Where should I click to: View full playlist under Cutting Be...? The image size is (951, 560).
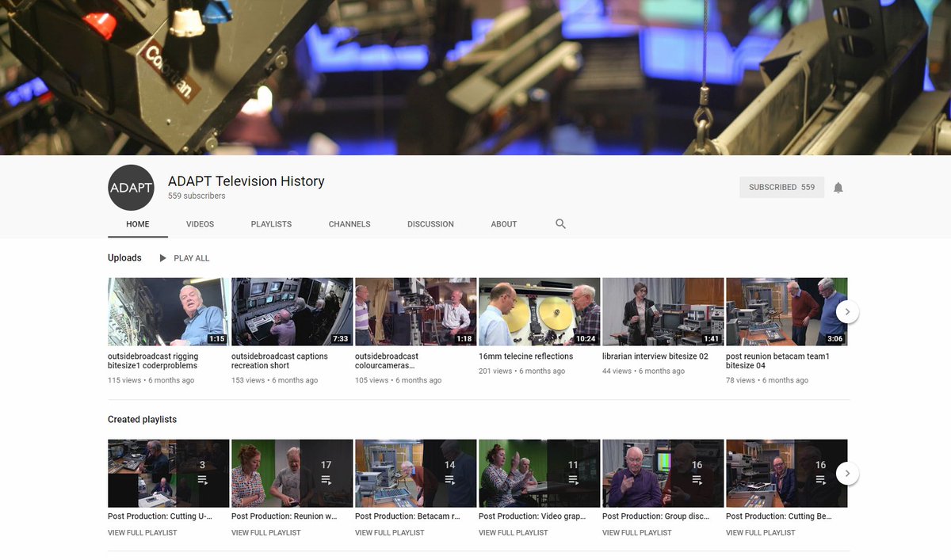761,533
